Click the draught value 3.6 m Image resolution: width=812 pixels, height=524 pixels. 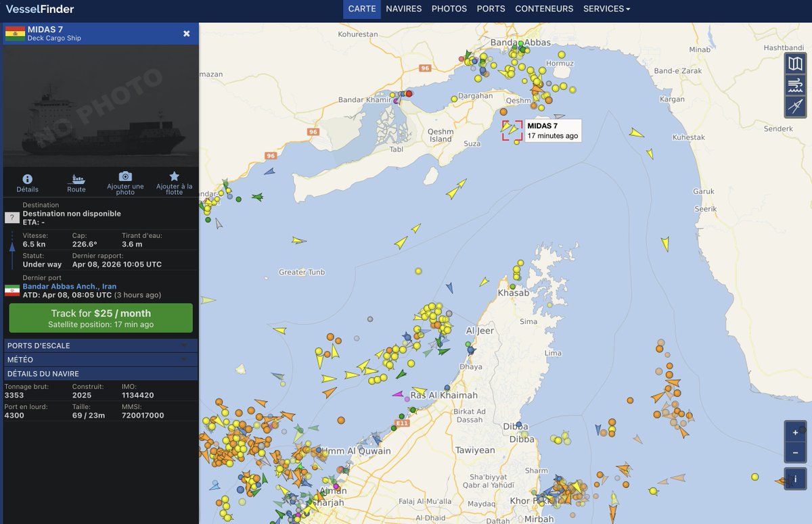click(x=132, y=244)
